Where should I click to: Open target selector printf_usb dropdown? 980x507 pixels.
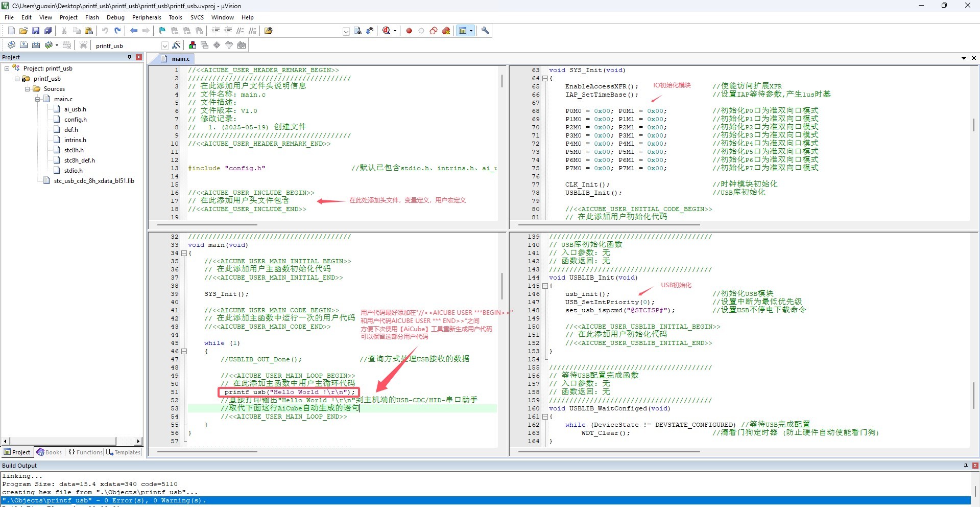coord(164,45)
